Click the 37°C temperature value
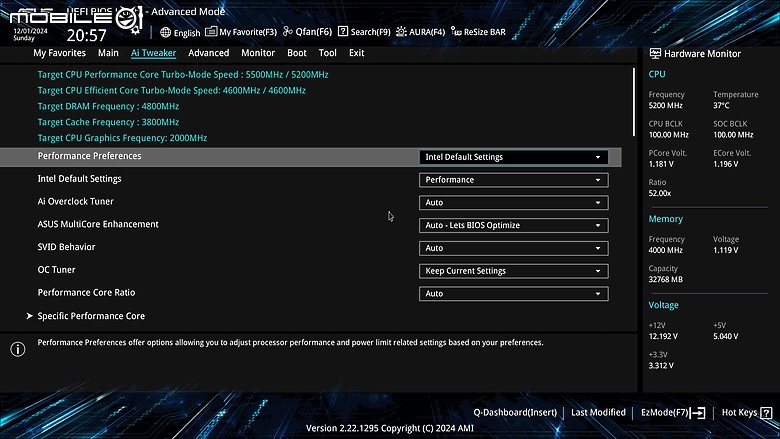The width and height of the screenshot is (780, 439). point(721,105)
